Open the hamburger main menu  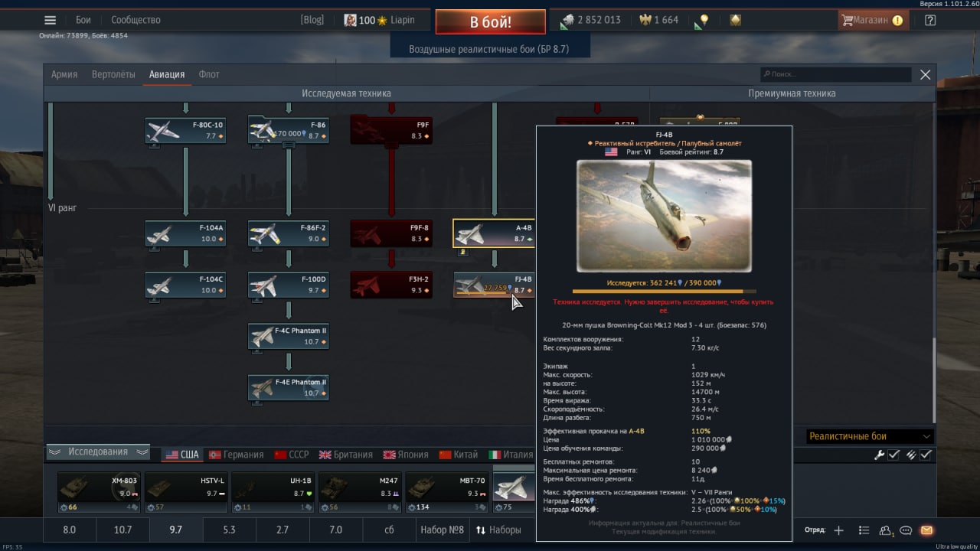point(50,21)
